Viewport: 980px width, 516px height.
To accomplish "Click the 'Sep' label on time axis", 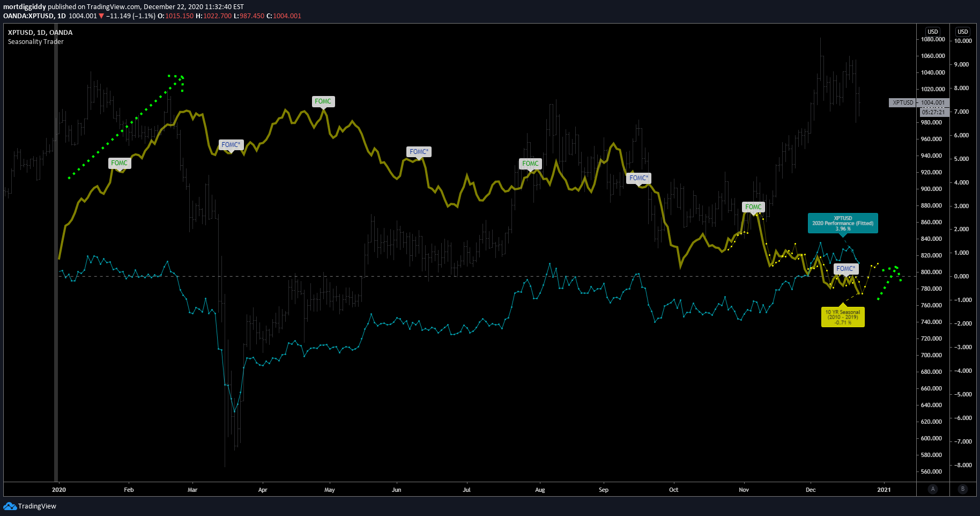I will coord(604,490).
